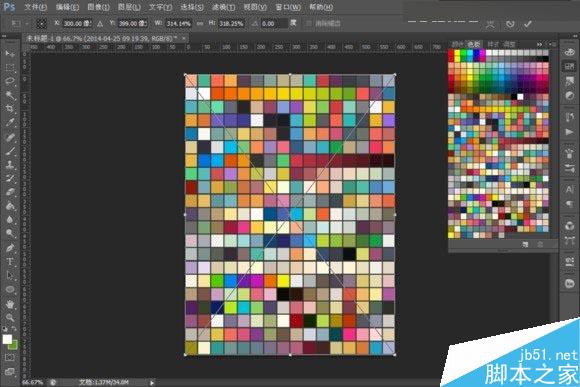Select the Healing Brush tool
This screenshot has height=387, width=580.
click(x=10, y=137)
